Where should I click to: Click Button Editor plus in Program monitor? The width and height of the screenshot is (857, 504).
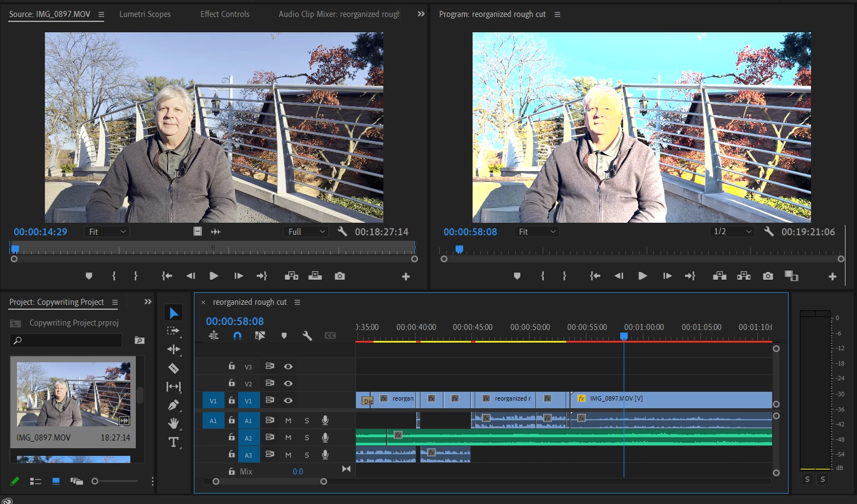[832, 276]
